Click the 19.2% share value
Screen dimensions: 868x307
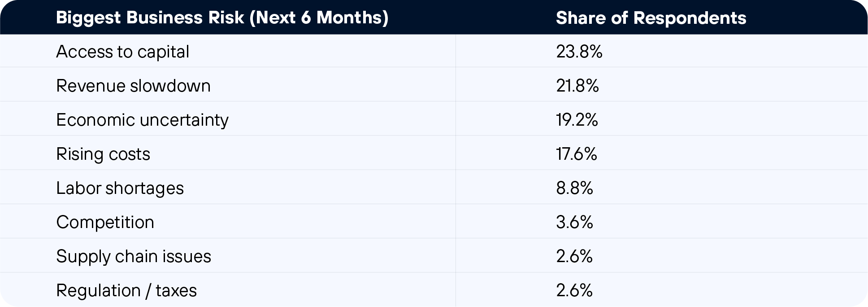coord(577,120)
